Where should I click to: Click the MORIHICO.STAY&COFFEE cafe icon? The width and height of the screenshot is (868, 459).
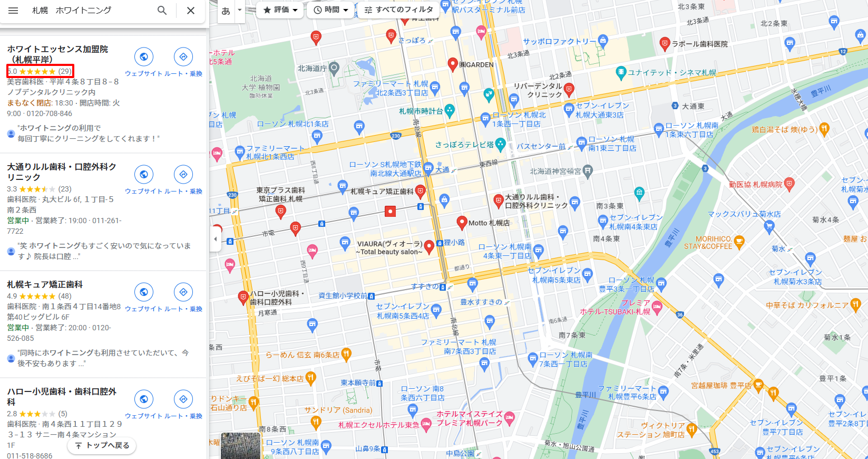(x=739, y=242)
